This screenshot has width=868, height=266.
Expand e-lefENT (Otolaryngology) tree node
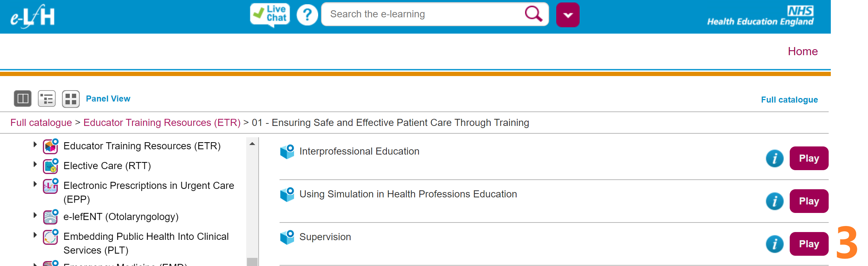[x=35, y=215]
